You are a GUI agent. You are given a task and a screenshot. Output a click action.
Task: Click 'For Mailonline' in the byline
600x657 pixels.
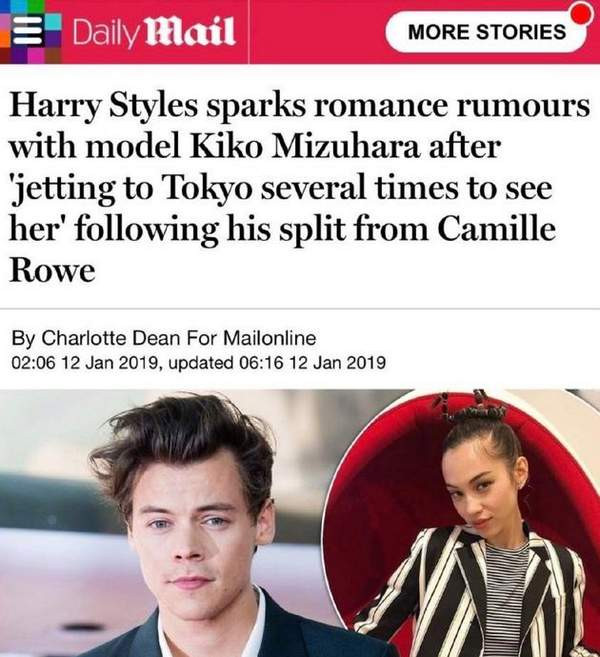click(x=251, y=338)
